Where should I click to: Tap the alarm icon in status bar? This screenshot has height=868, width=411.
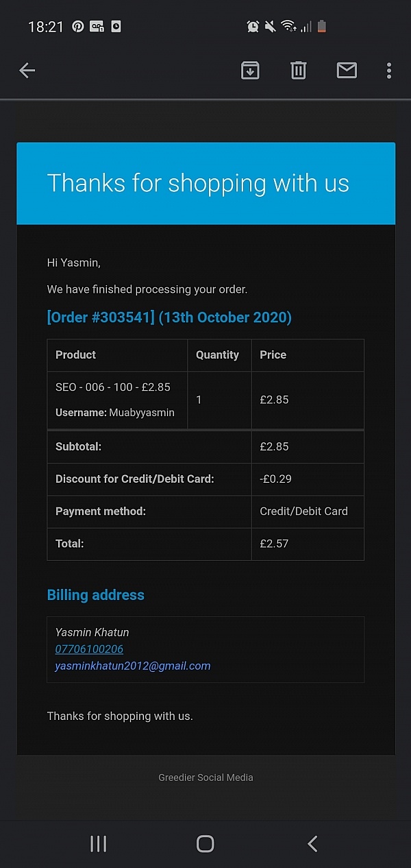click(x=253, y=27)
